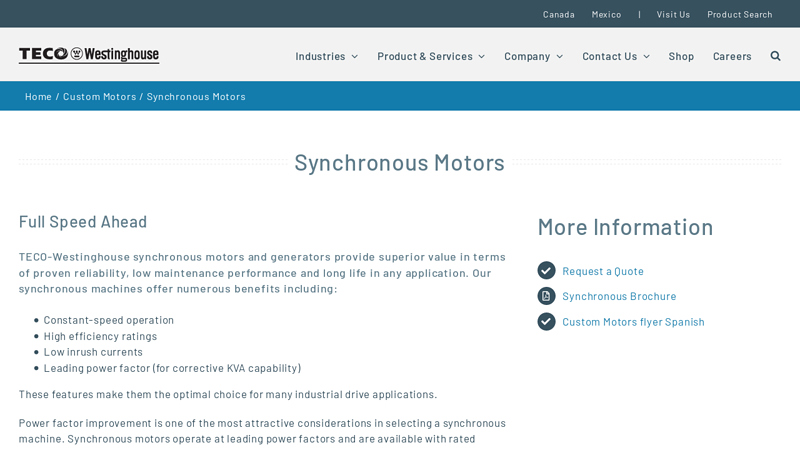This screenshot has width=800, height=450.
Task: Click the Full Speed Ahead heading
Action: [x=83, y=222]
